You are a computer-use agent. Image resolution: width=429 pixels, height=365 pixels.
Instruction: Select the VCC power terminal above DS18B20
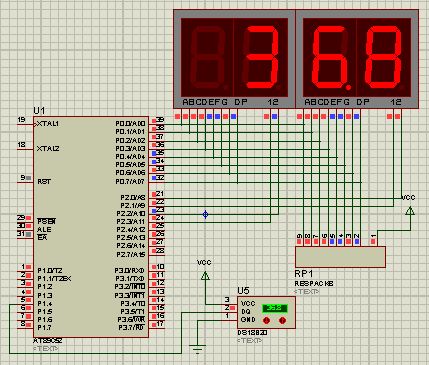[205, 275]
